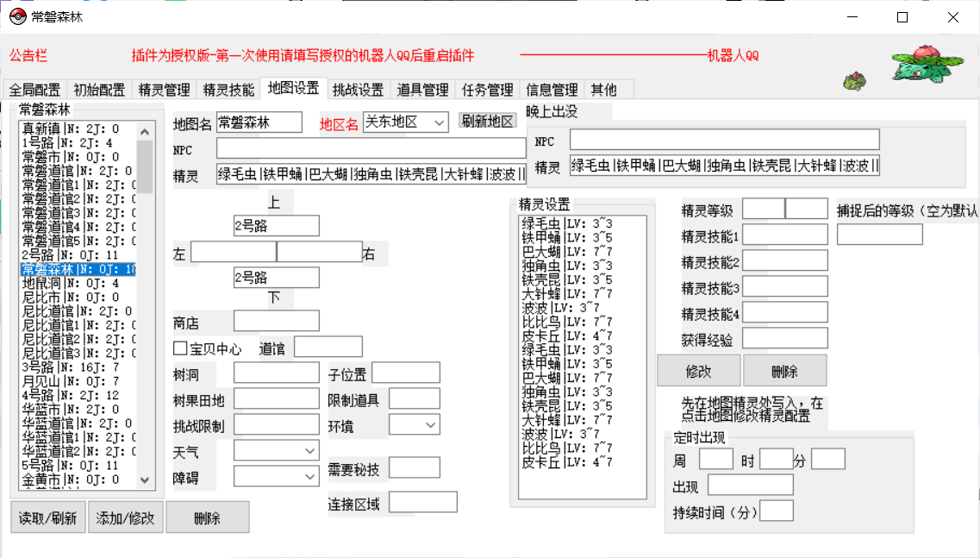This screenshot has height=558, width=980.
Task: Click the map list scroll-down arrow
Action: (x=145, y=480)
